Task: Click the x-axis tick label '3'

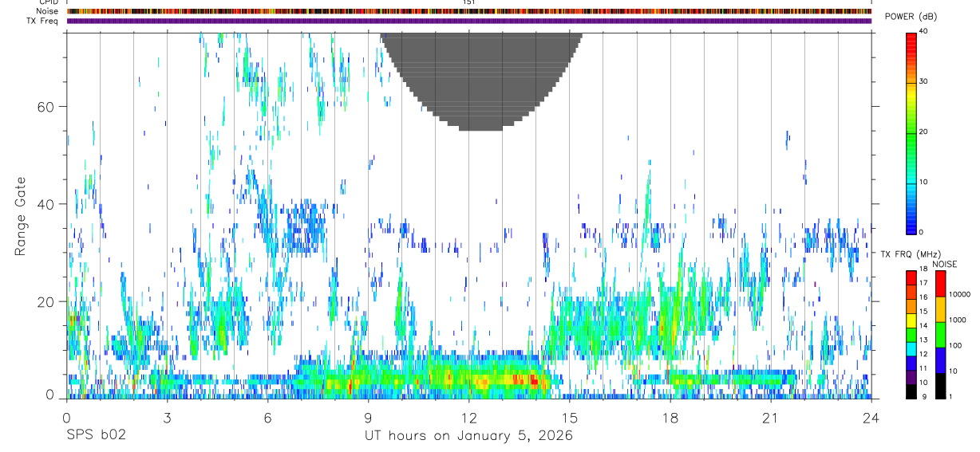Action: tap(167, 417)
